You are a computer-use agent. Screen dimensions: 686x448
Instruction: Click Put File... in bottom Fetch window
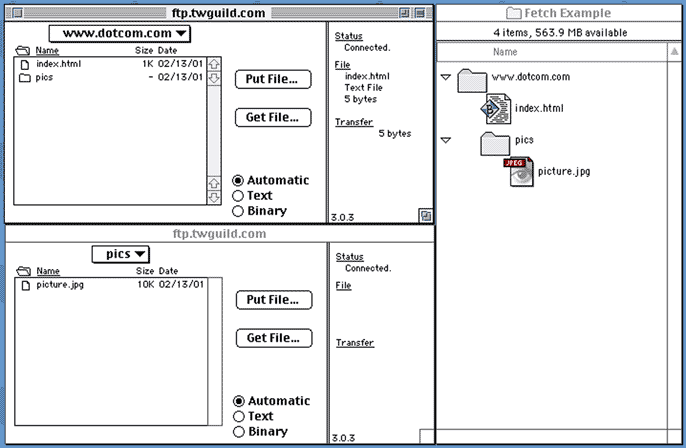pos(274,300)
